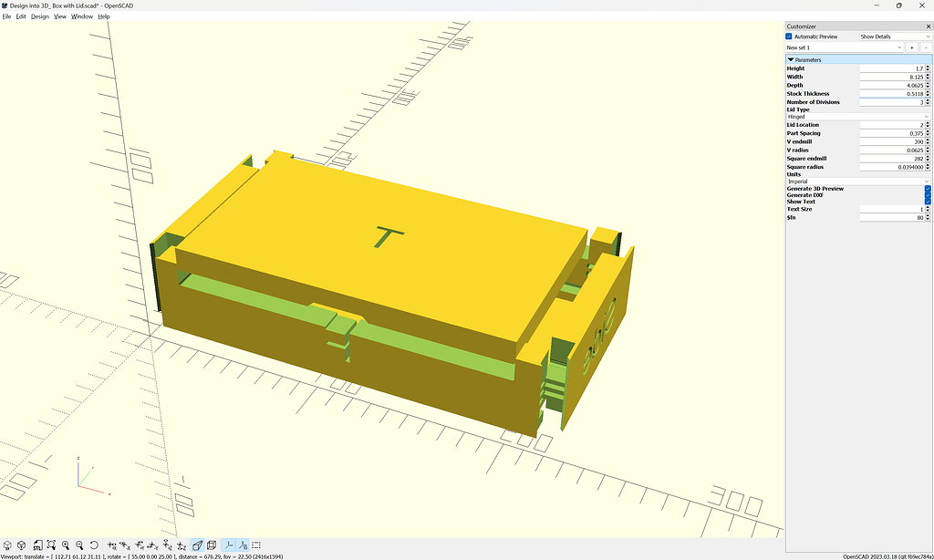The image size is (934, 560).
Task: Click the Zoom Out magnifier icon
Action: pos(80,545)
